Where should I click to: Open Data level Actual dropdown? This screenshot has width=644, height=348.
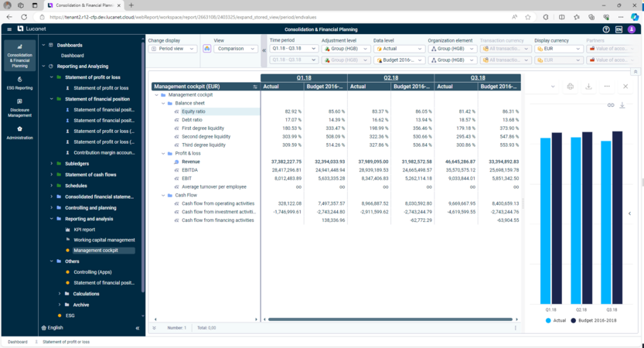coord(399,49)
